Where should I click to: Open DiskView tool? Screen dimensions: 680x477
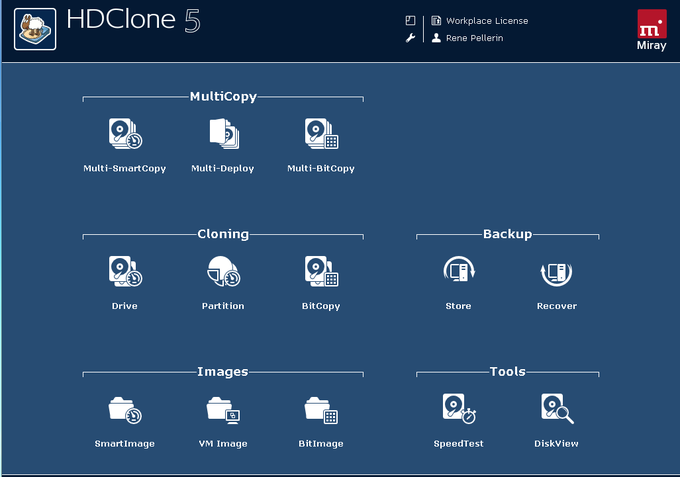557,408
